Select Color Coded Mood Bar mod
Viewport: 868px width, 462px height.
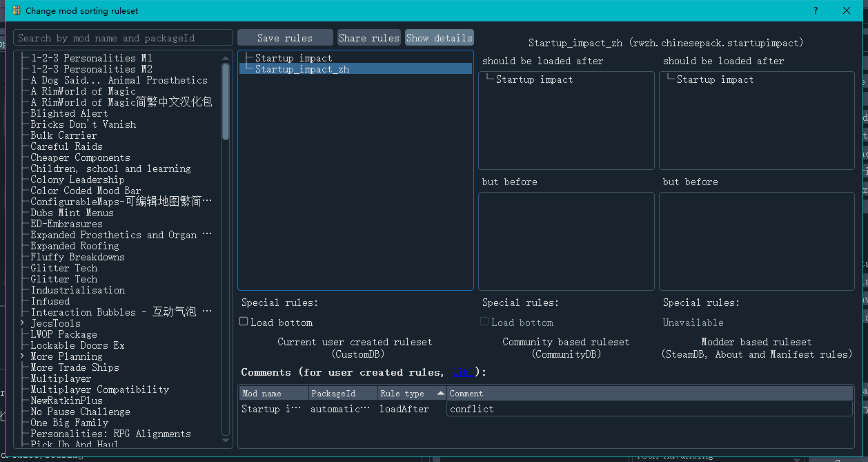tap(86, 191)
